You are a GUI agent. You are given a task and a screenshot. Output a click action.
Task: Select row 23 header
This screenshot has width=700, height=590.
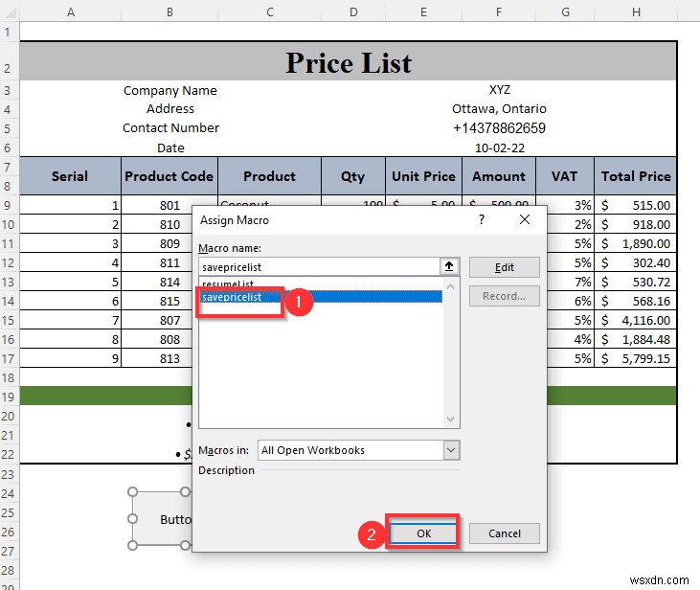pos(10,474)
